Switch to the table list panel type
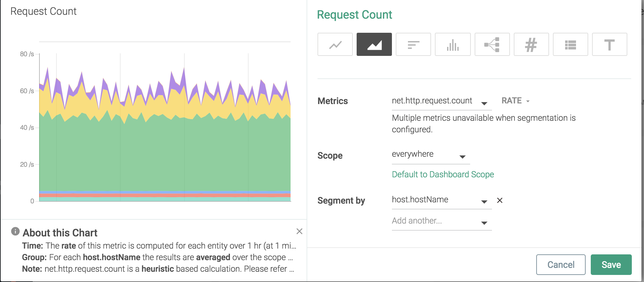The width and height of the screenshot is (644, 282). tap(571, 44)
